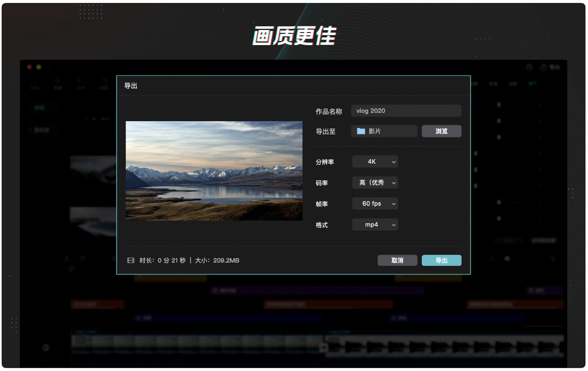The height and width of the screenshot is (371, 588).
Task: Open the 帧率 dropdown showing 60 fps
Action: pyautogui.click(x=375, y=203)
